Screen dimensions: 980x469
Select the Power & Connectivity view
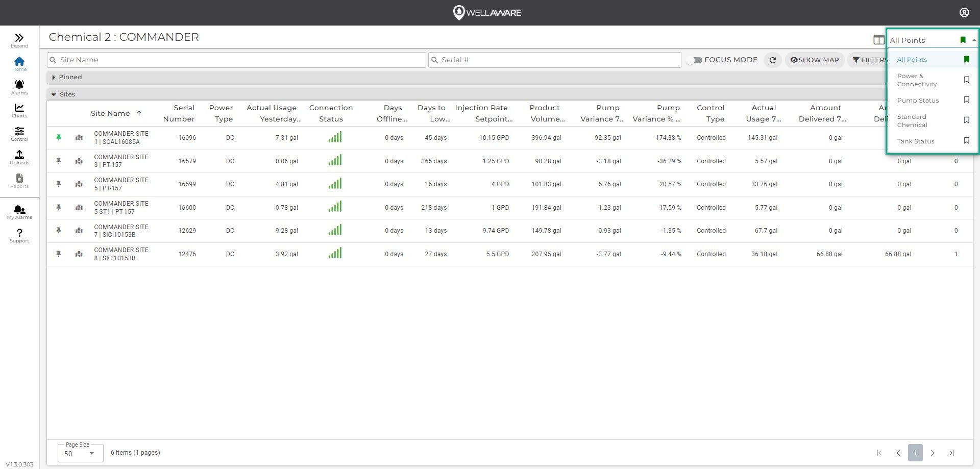click(x=917, y=80)
